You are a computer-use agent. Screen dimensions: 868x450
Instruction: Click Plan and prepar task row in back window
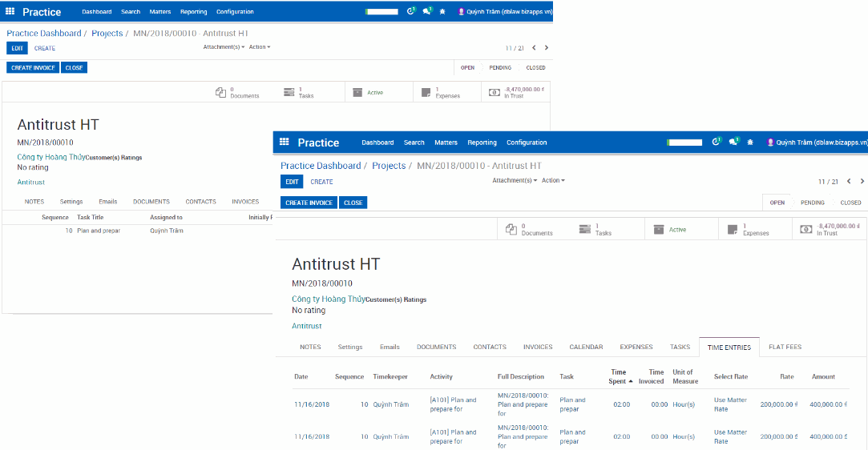point(139,231)
